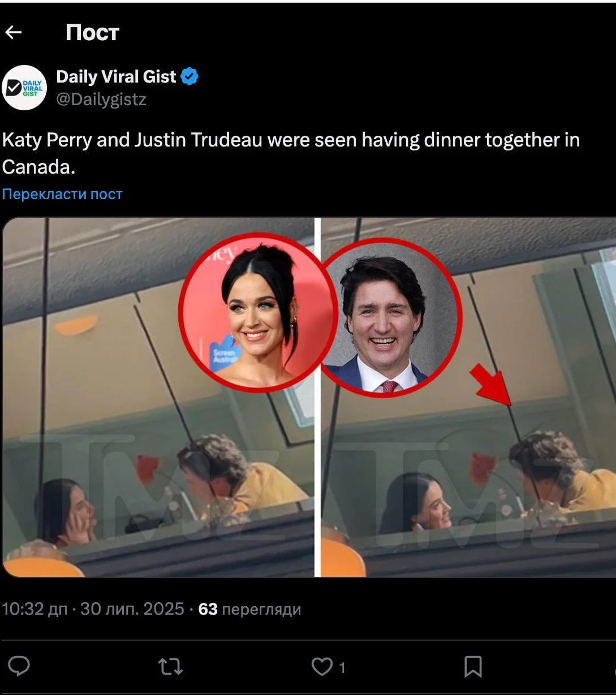Reply with the speech bubble icon

(19, 666)
